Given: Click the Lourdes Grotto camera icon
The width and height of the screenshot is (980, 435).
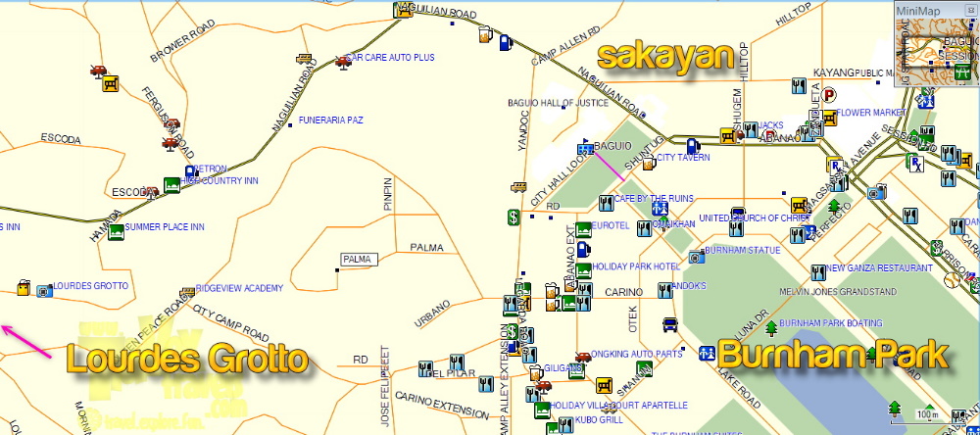Looking at the screenshot, I should (x=43, y=290).
